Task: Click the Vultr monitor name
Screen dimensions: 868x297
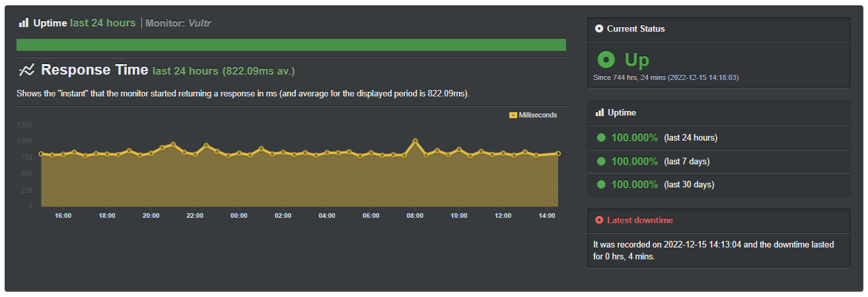Action: (199, 23)
